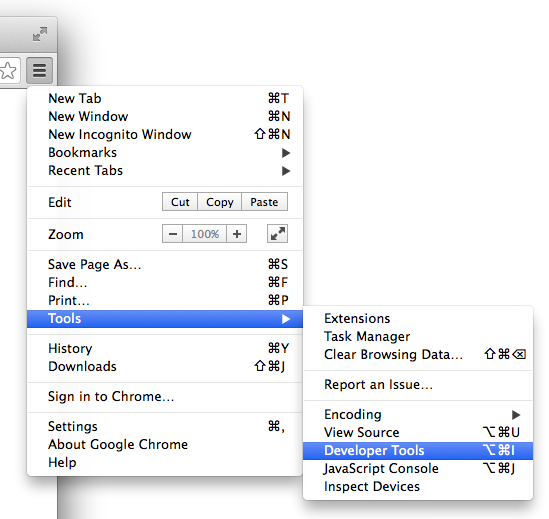
Task: Click the Edit label in menu
Action: 60,202
